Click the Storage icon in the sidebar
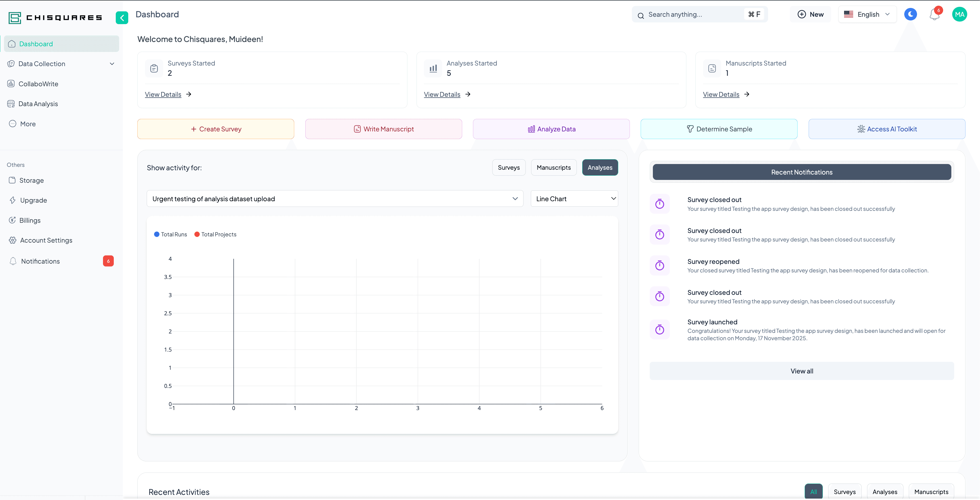Image resolution: width=980 pixels, height=500 pixels. click(12, 180)
